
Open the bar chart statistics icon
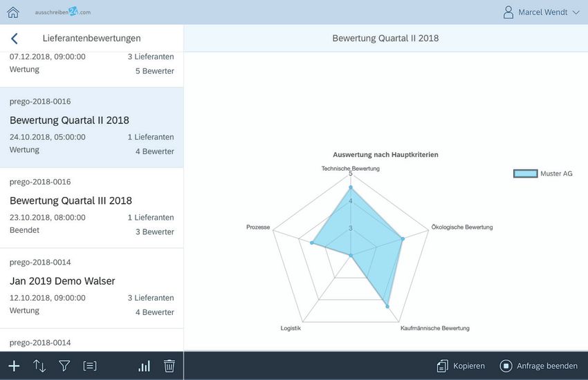144,366
